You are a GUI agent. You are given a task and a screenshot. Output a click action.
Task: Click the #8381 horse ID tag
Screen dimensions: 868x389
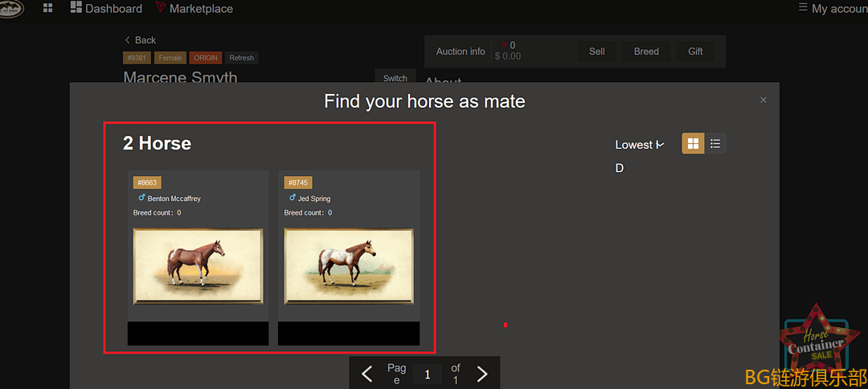coord(137,58)
